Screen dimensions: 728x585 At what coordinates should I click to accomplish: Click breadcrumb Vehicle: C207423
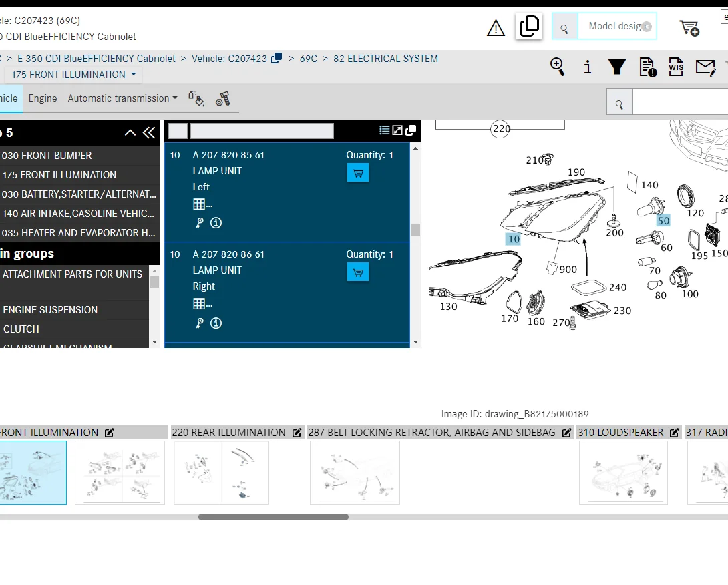tap(229, 59)
